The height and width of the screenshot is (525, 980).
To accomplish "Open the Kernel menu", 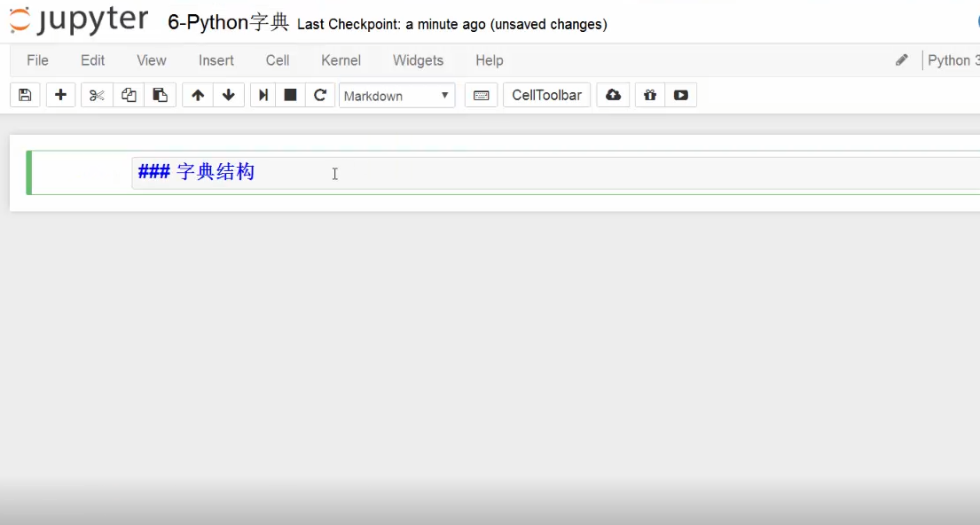I will (341, 60).
